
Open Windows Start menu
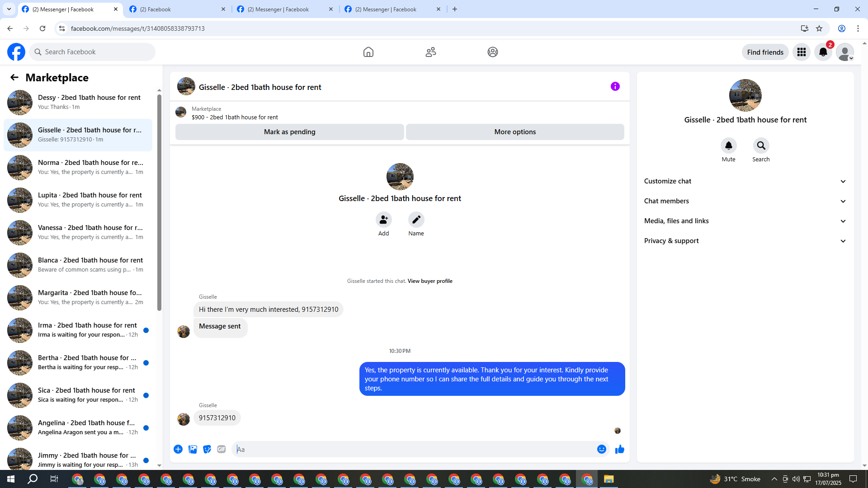(x=11, y=479)
